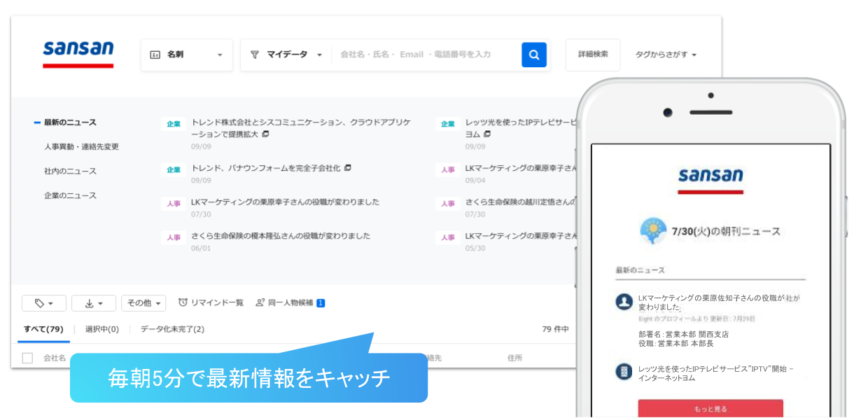Click the blue magnifier search button
The image size is (868, 418).
(533, 55)
